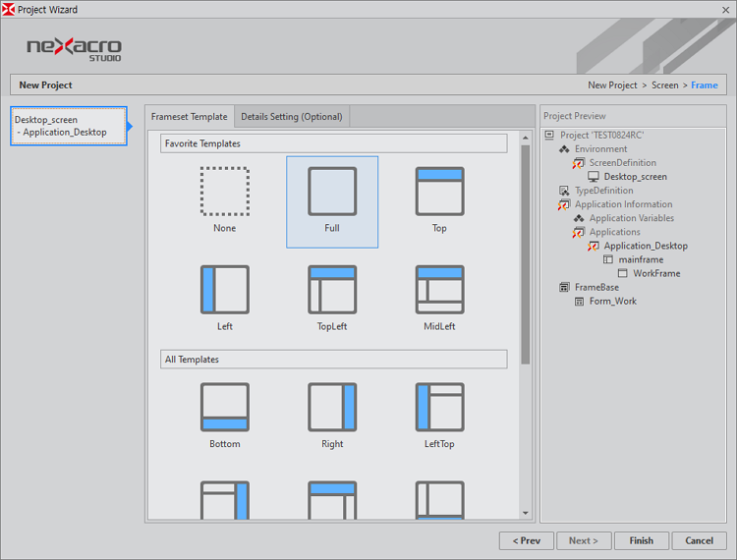Select the LeftTop frameset template

coord(439,408)
